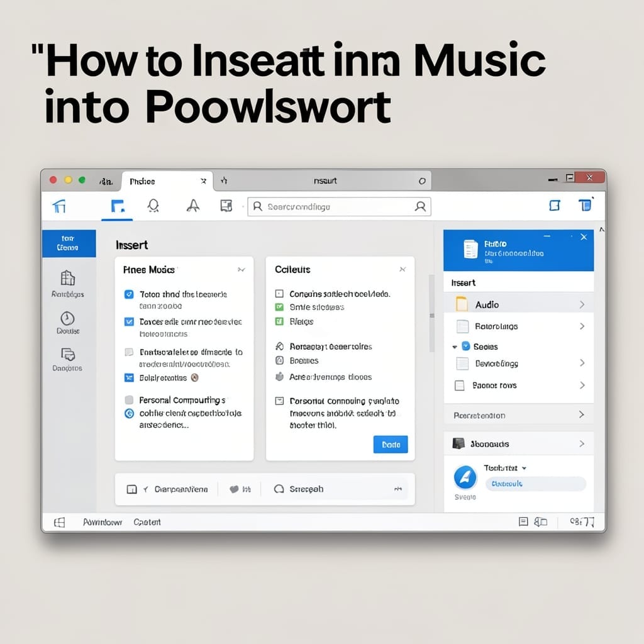Image resolution: width=644 pixels, height=644 pixels.
Task: Expand the Sbonoads row chevron
Action: (582, 443)
